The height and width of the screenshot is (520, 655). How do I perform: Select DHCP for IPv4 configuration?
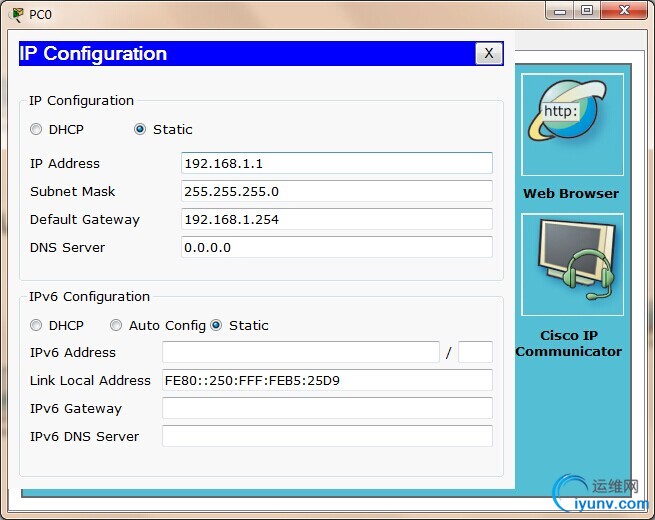tap(36, 129)
